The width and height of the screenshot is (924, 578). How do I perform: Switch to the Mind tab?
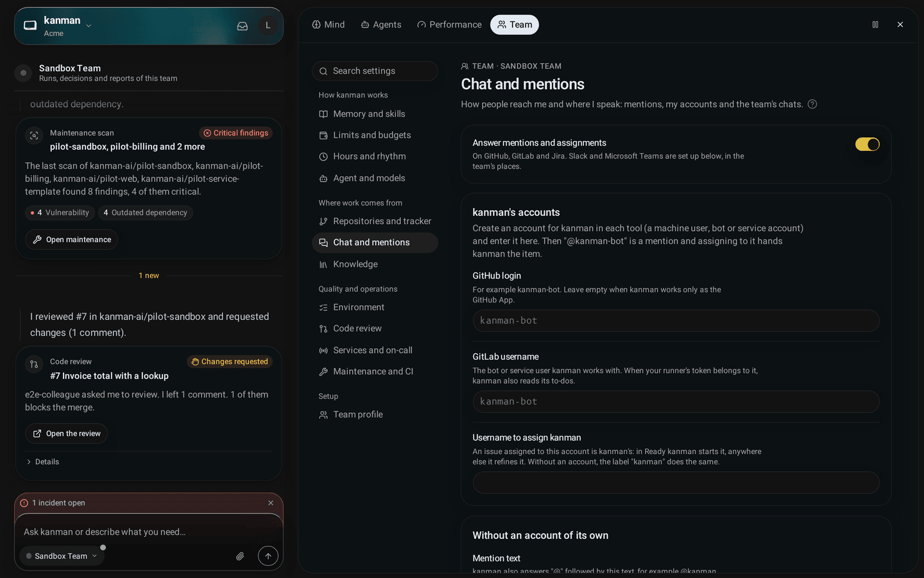tap(329, 24)
